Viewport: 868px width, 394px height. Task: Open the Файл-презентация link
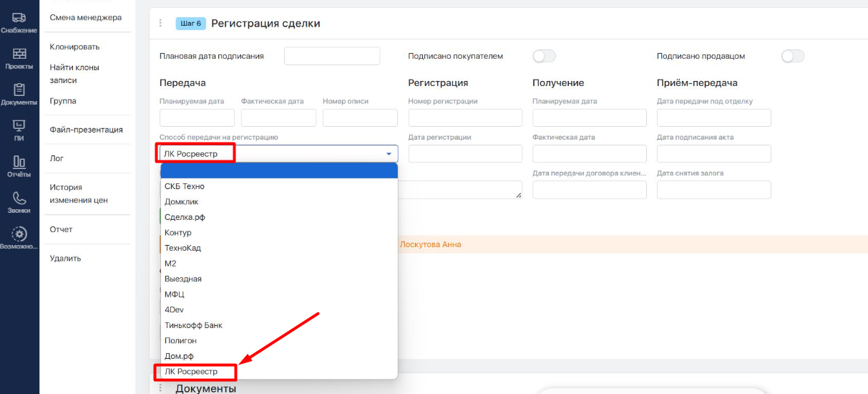(x=86, y=130)
